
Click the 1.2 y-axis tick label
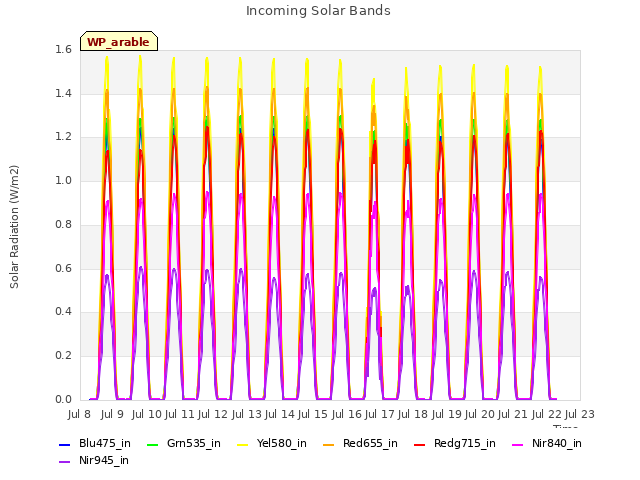(x=63, y=137)
